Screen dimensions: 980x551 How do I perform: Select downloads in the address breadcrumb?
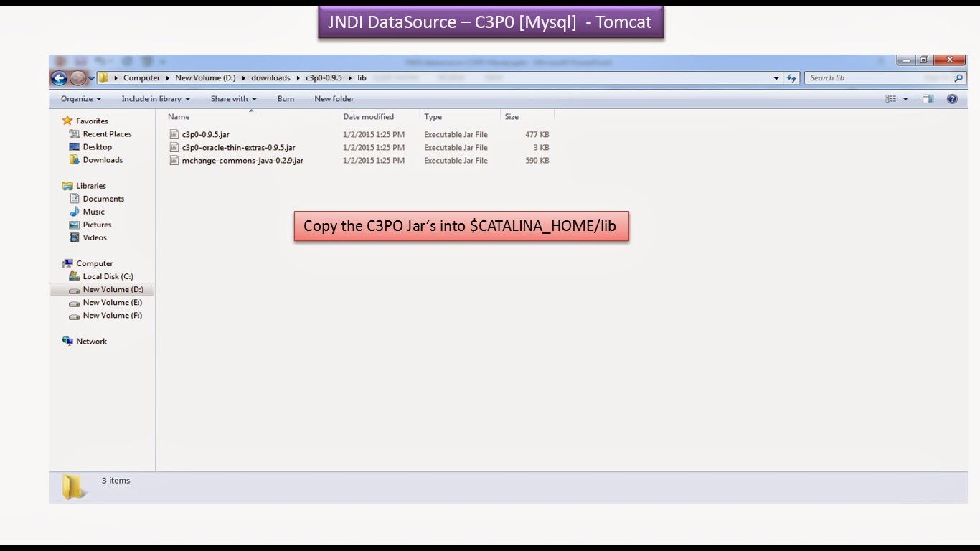[270, 77]
